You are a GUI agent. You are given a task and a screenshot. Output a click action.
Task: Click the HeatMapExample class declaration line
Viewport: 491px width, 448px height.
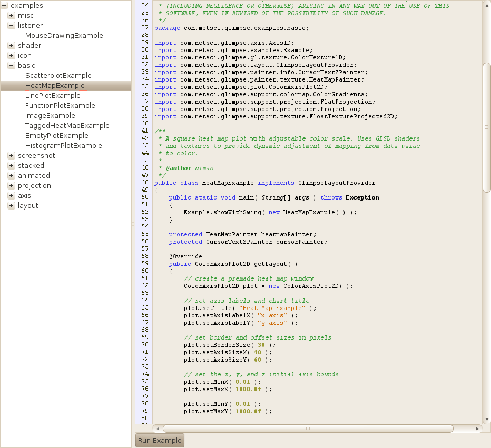[x=264, y=183]
